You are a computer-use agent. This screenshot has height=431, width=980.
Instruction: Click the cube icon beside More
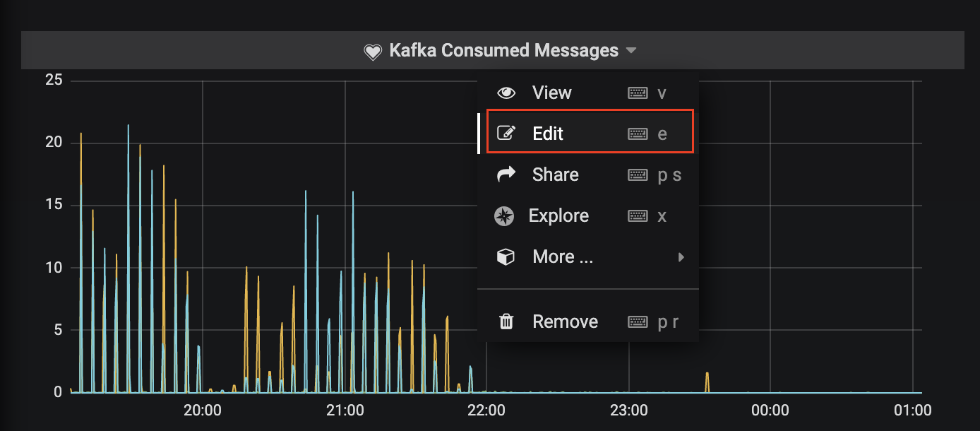click(x=506, y=257)
